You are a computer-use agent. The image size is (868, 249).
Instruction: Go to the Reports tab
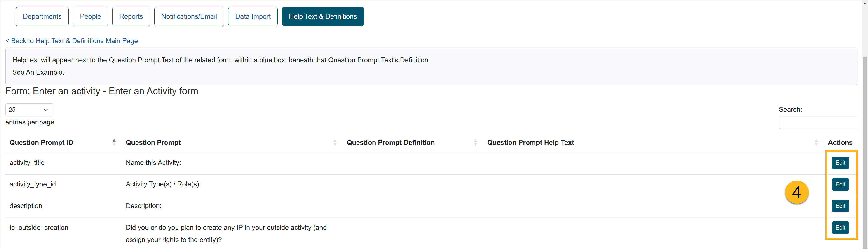click(x=131, y=16)
